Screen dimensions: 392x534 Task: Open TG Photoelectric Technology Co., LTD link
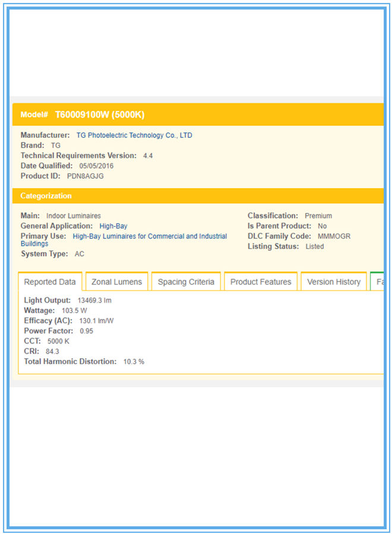[x=134, y=135]
